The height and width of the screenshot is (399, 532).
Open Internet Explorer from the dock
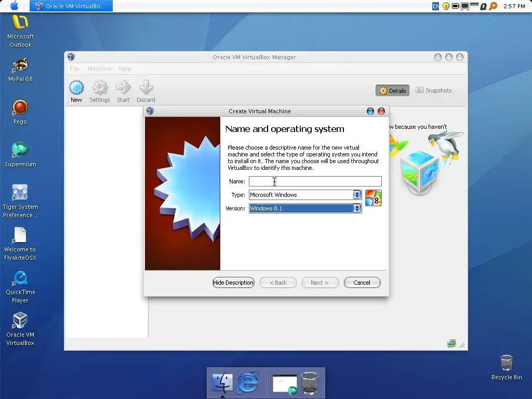coord(247,383)
